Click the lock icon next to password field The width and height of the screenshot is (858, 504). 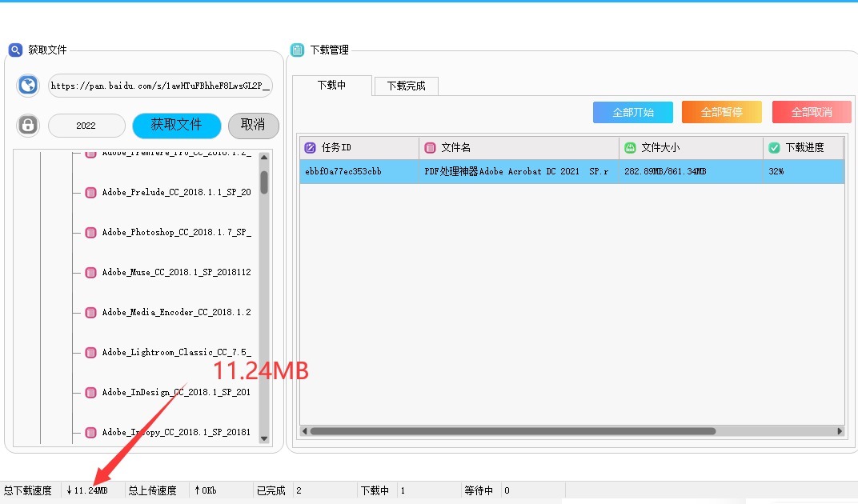coord(28,126)
